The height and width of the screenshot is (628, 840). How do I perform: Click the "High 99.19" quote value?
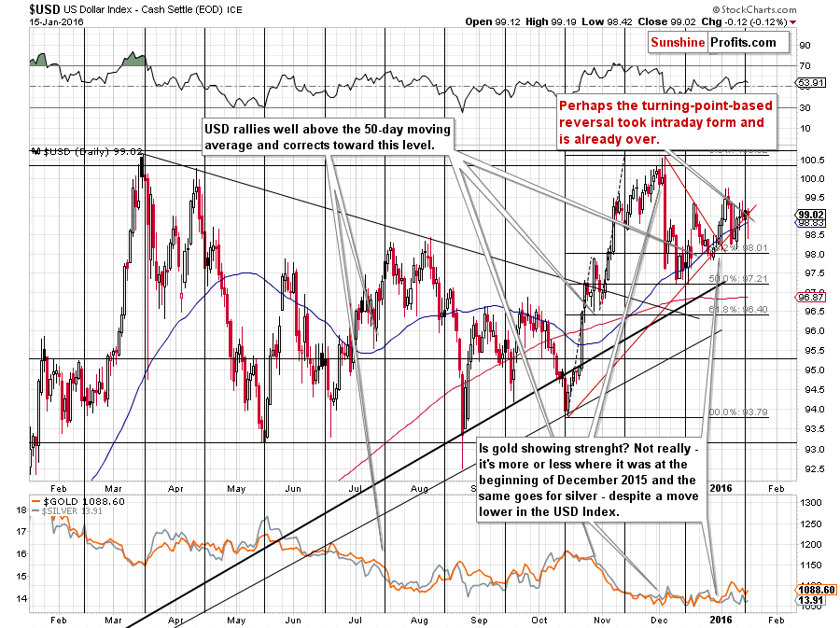551,22
